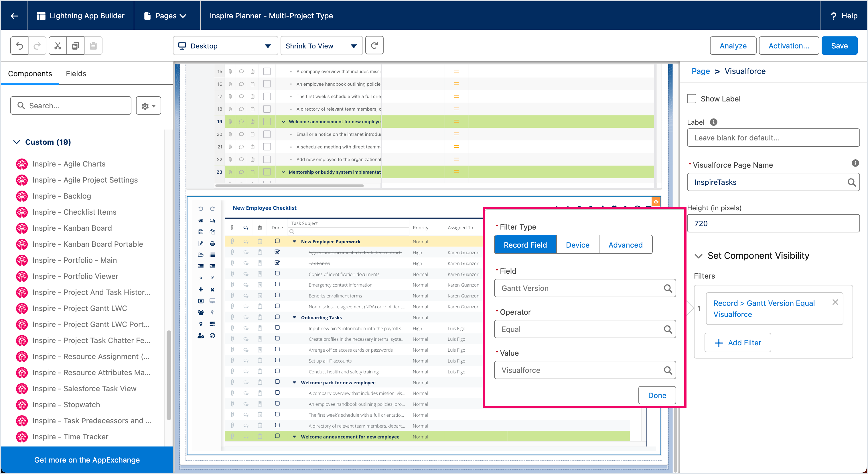Click the orange eye visibility badge

(x=656, y=202)
